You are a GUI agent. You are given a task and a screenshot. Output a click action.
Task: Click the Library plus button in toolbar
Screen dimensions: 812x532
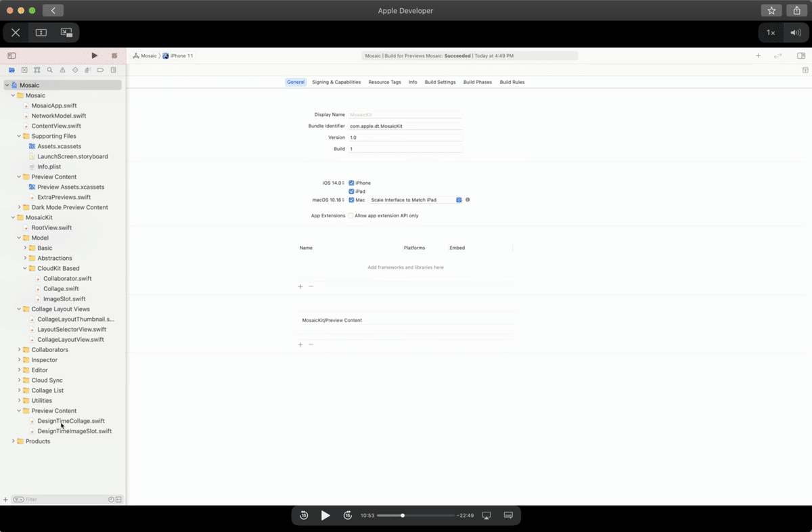(758, 56)
